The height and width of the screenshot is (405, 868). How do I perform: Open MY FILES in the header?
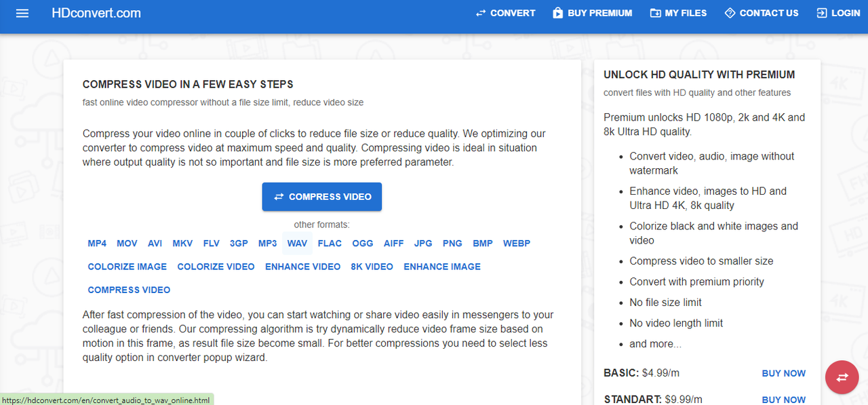tap(678, 13)
